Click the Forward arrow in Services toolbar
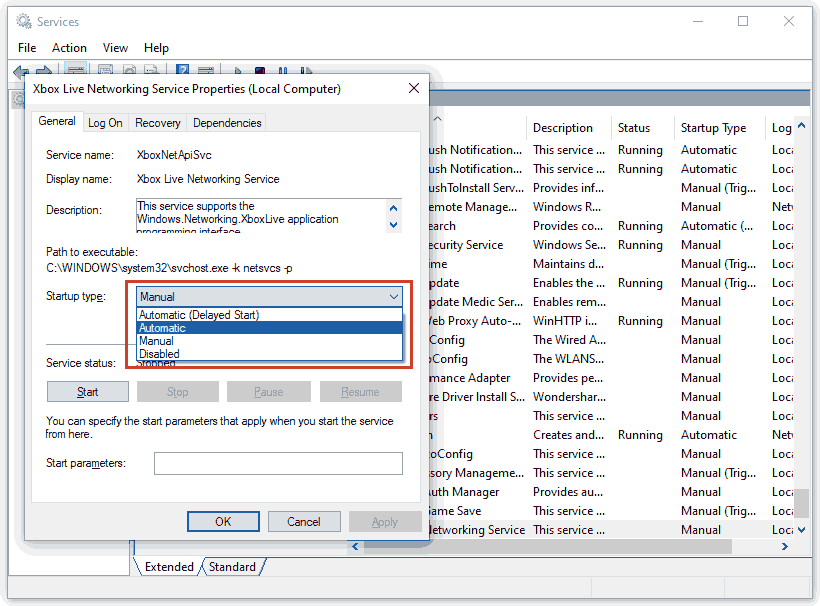Image resolution: width=820 pixels, height=606 pixels. [x=43, y=71]
